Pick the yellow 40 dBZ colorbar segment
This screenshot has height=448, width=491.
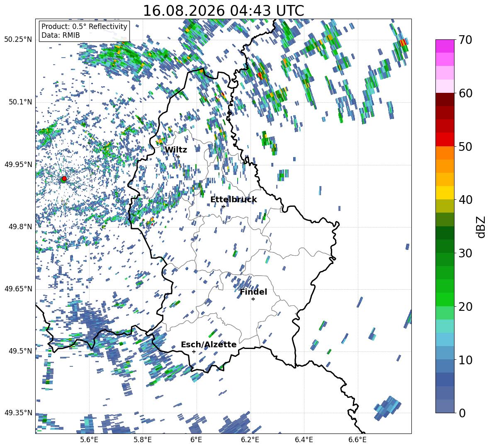(445, 193)
